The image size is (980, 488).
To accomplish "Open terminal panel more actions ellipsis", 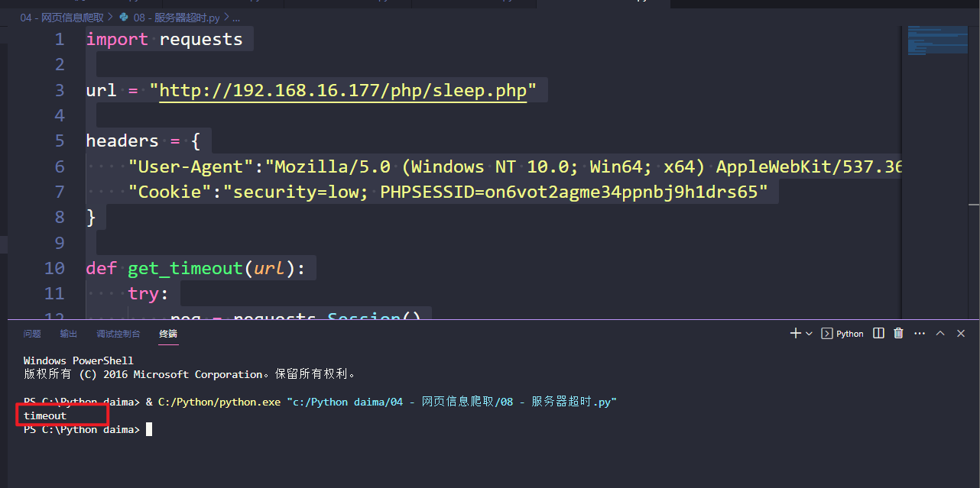I will point(919,333).
